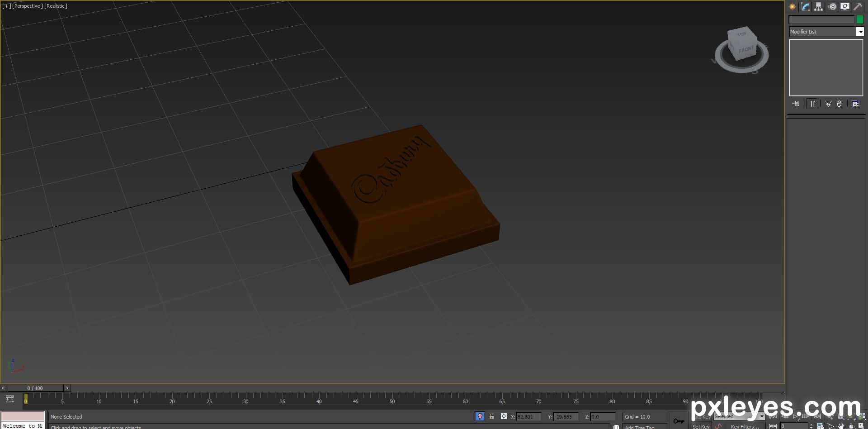868x429 pixels.
Task: Toggle Show End Result icon
Action: pos(812,104)
